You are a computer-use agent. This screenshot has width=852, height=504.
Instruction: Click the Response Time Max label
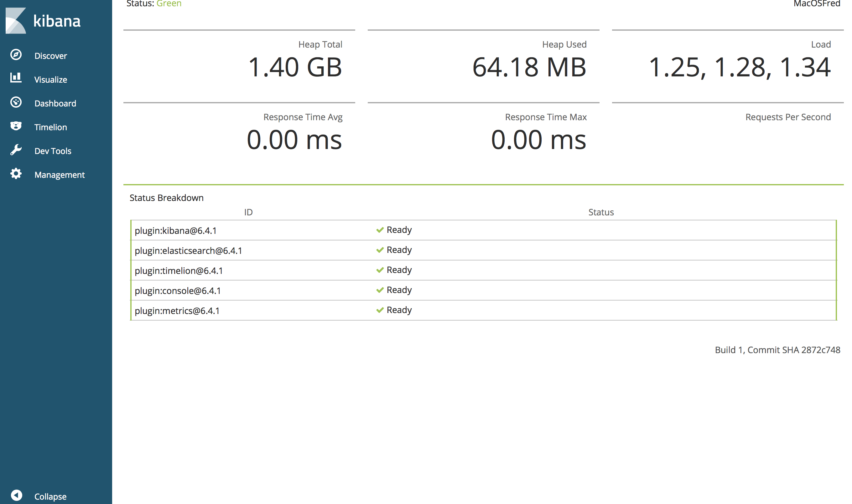coord(546,117)
